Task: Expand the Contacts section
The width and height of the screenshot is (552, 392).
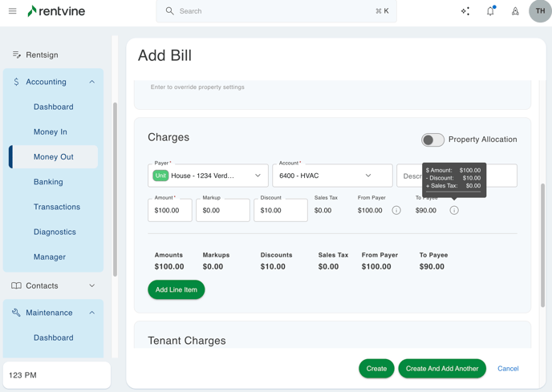Action: click(91, 285)
